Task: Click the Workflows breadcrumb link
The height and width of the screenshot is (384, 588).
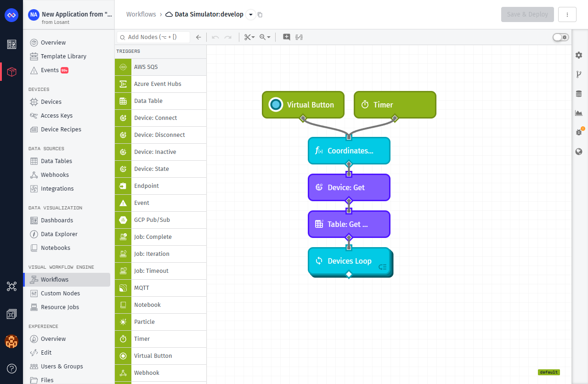Action: pos(141,14)
